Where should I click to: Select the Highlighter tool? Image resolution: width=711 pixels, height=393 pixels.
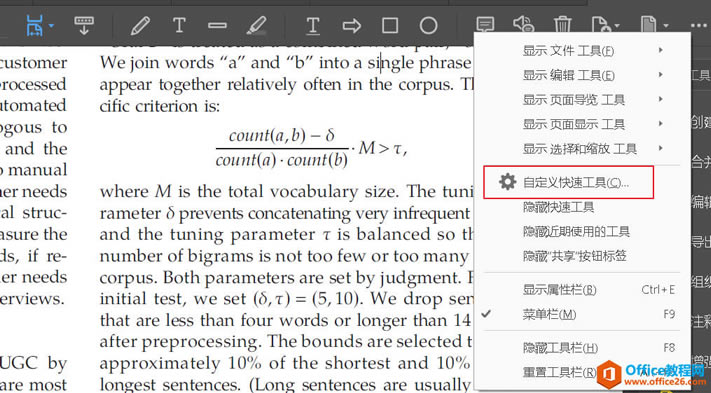257,25
